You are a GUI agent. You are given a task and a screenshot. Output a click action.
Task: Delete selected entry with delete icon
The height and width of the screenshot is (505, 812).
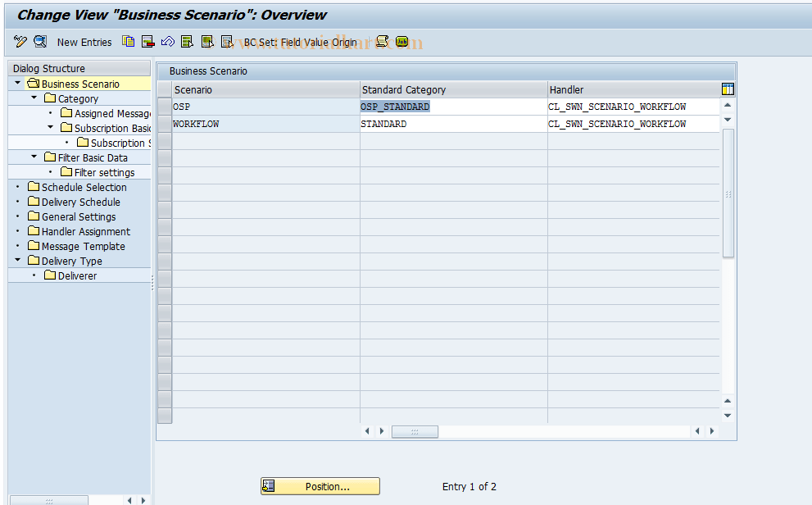(147, 41)
